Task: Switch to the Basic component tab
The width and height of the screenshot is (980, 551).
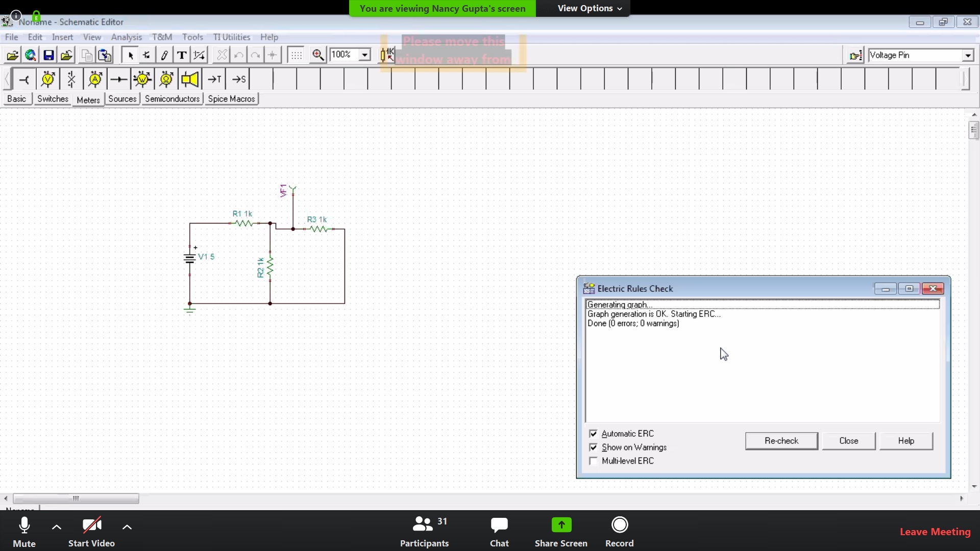Action: [x=16, y=99]
